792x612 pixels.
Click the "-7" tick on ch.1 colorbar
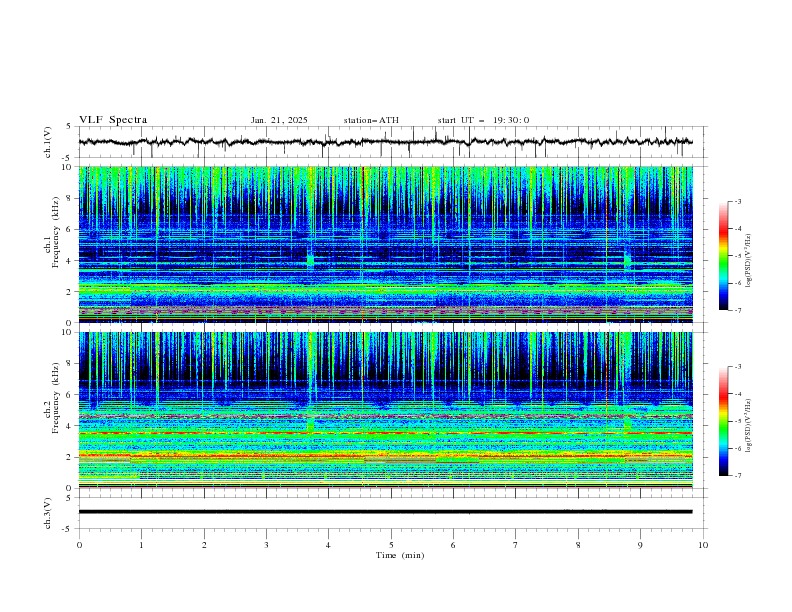(738, 310)
